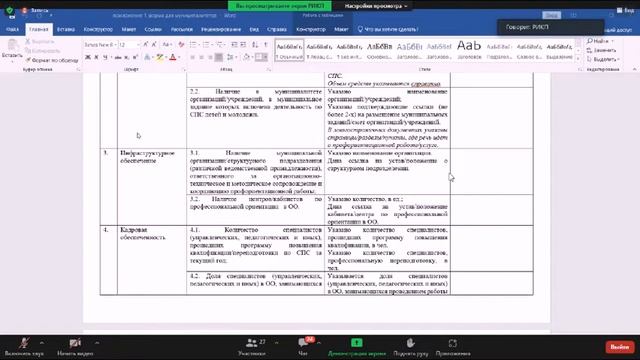Click the red Leave button
The image size is (640, 360).
tap(620, 347)
